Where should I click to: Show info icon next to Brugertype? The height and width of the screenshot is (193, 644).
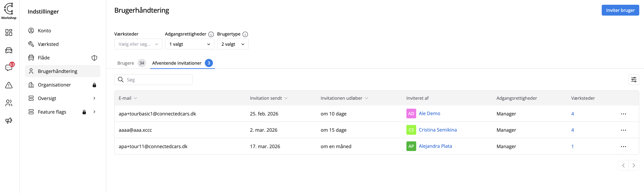(x=245, y=34)
